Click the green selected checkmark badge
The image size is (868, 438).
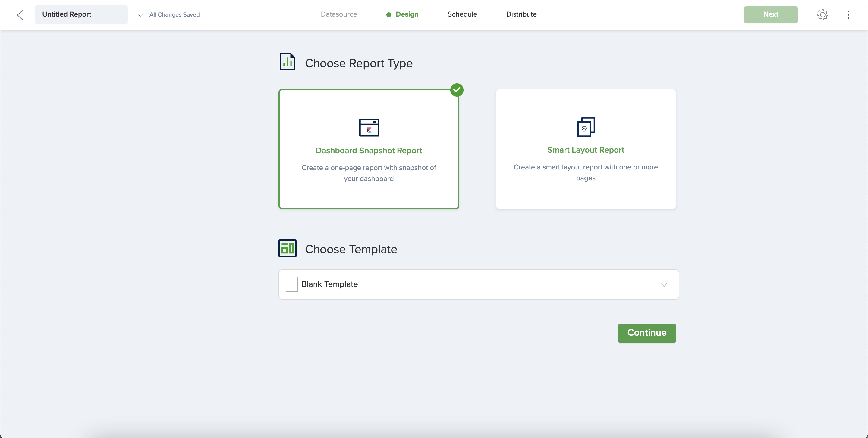(457, 90)
